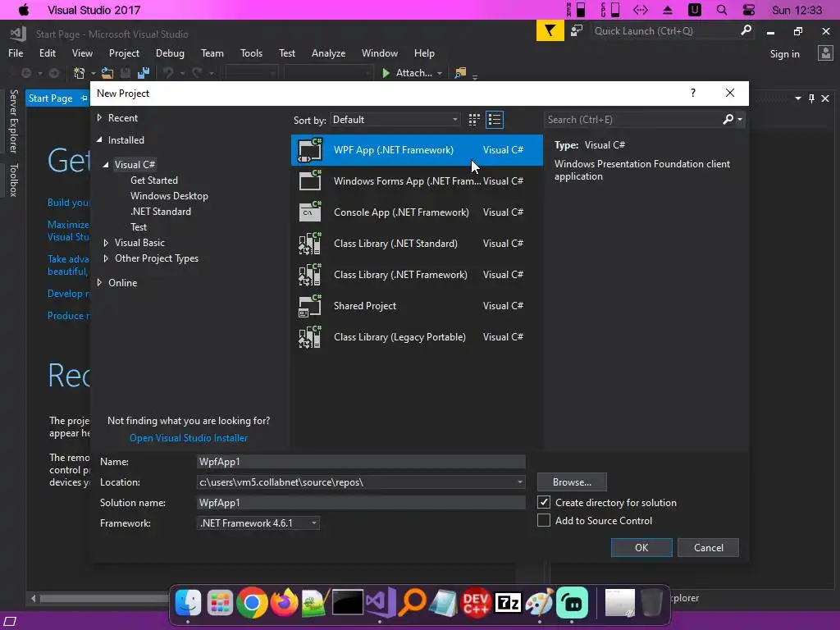The width and height of the screenshot is (840, 630).
Task: Click the green Attach play icon
Action: click(x=386, y=73)
